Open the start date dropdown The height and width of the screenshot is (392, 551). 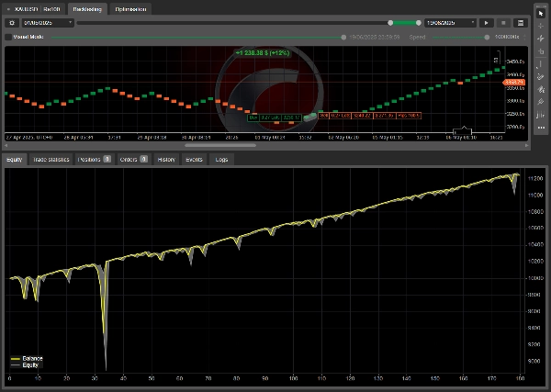(70, 22)
